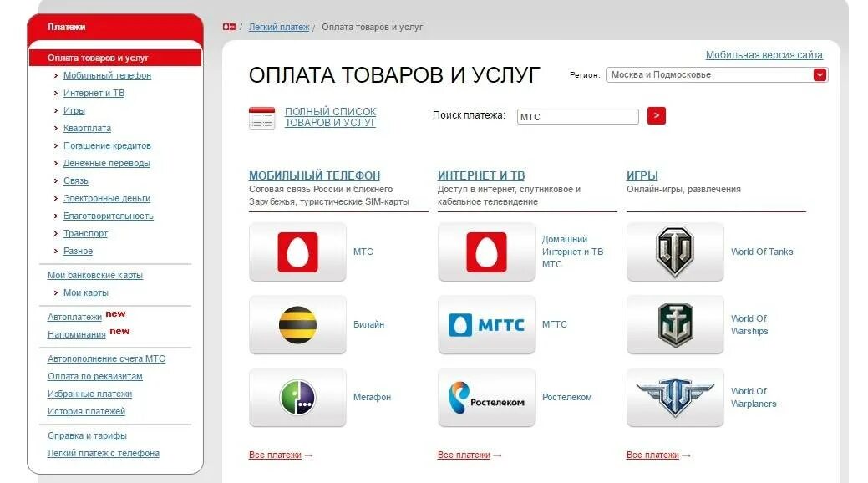Click the World Of Tanks text label
The image size is (868, 483).
pos(762,252)
